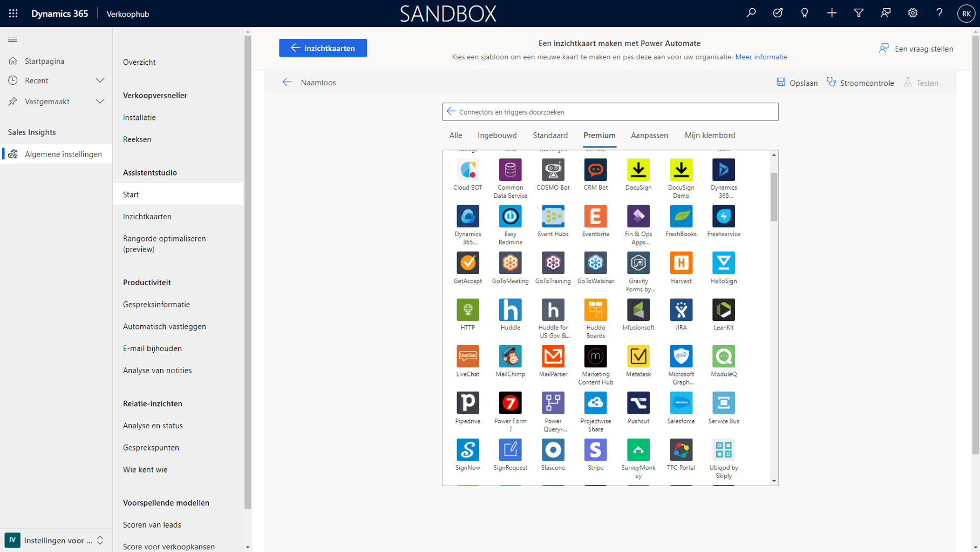This screenshot has height=552, width=980.
Task: Pick the MailChimp connector
Action: pyautogui.click(x=510, y=356)
